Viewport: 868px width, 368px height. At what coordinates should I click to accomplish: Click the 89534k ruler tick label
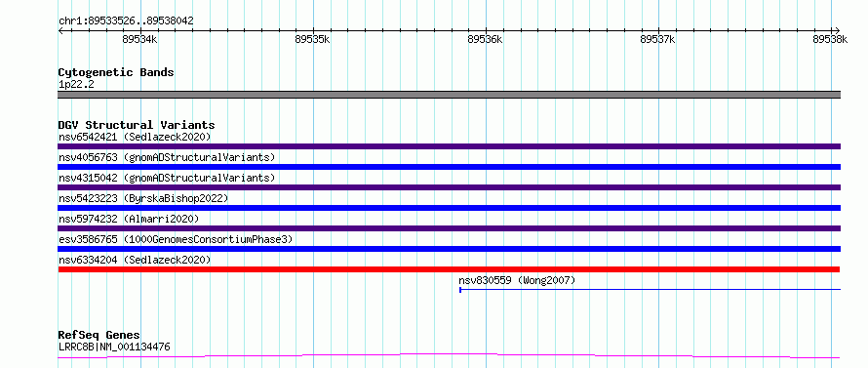click(x=139, y=39)
